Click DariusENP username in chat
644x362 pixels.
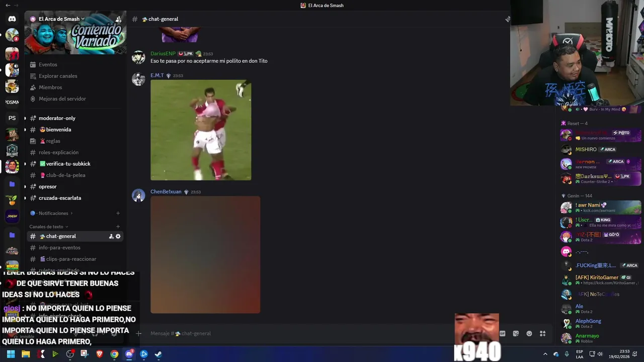click(163, 53)
